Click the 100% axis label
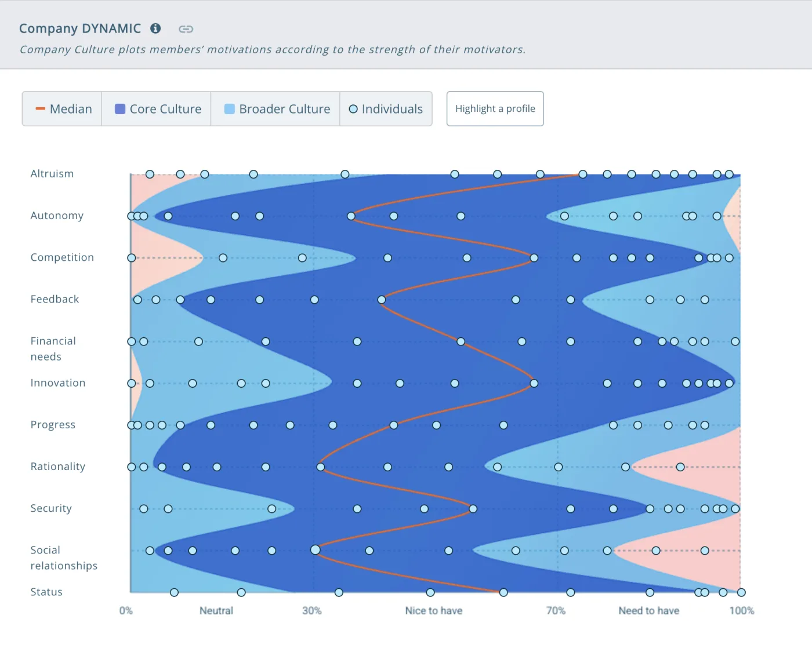 pyautogui.click(x=742, y=610)
